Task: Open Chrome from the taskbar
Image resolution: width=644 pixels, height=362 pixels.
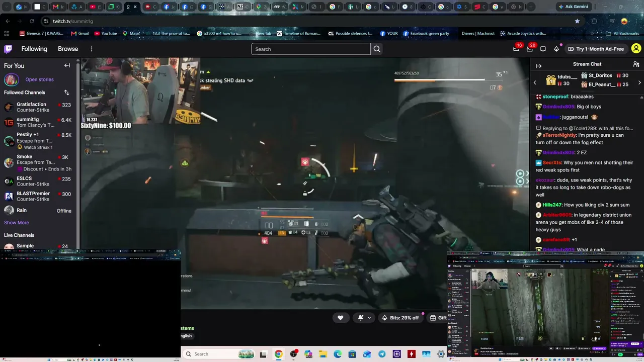Action: pyautogui.click(x=278, y=354)
